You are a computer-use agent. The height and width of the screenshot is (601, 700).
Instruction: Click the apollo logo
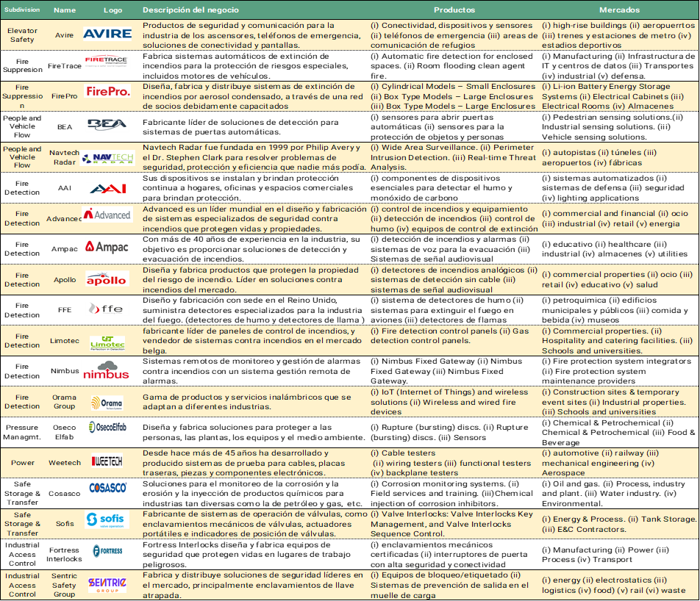pos(106,279)
